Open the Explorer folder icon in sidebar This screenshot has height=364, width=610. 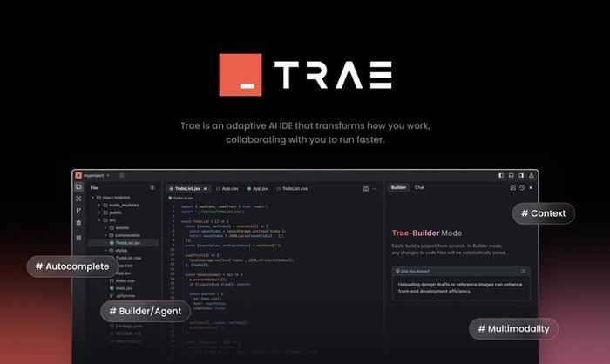(x=78, y=187)
